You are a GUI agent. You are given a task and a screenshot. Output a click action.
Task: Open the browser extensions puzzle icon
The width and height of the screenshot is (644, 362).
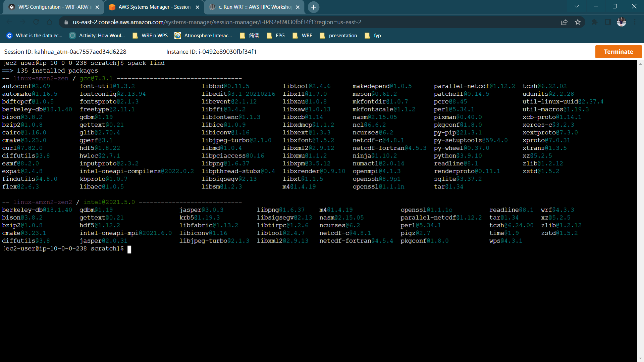click(594, 22)
